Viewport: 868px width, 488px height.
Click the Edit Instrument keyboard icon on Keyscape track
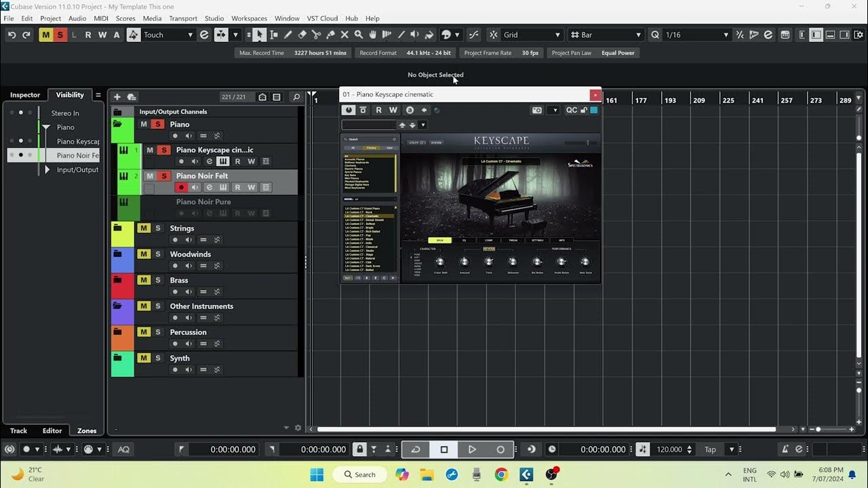click(x=222, y=161)
